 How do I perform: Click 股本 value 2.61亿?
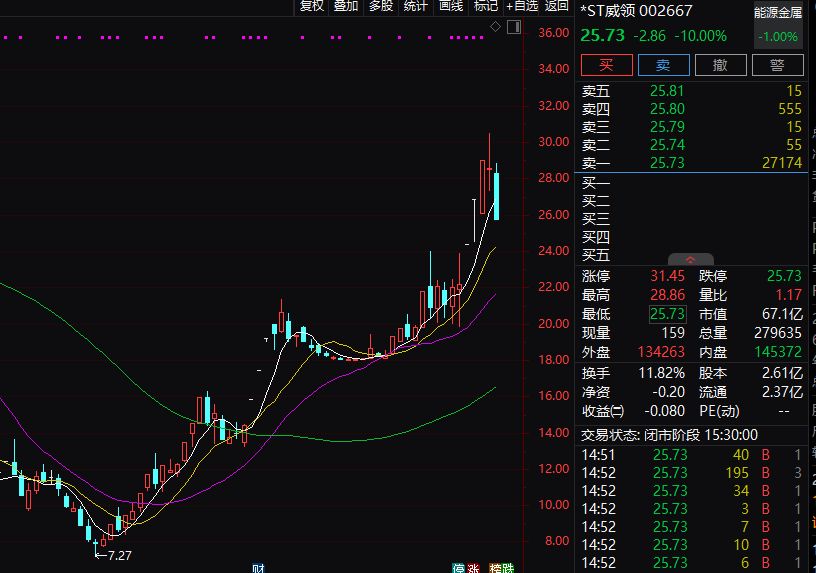point(782,374)
